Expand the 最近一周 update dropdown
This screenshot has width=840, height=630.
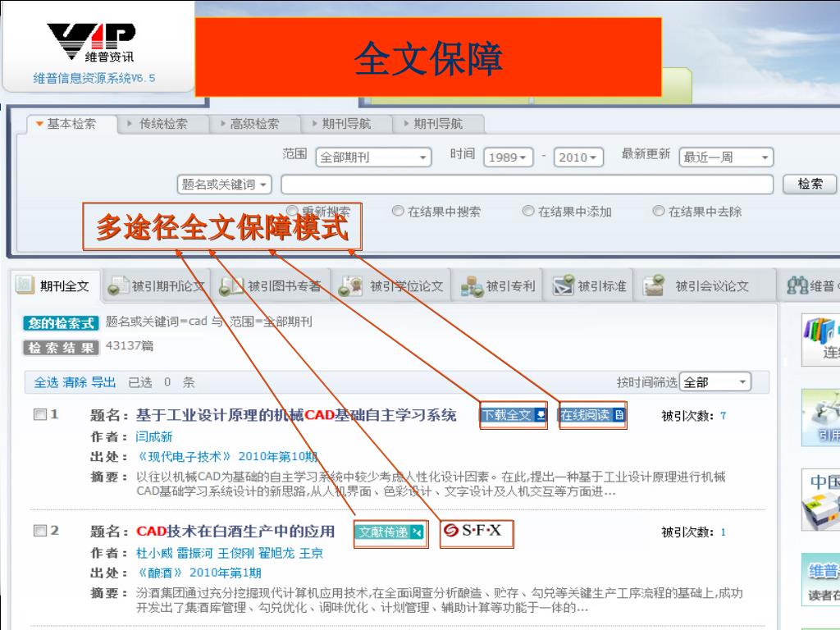click(x=726, y=157)
